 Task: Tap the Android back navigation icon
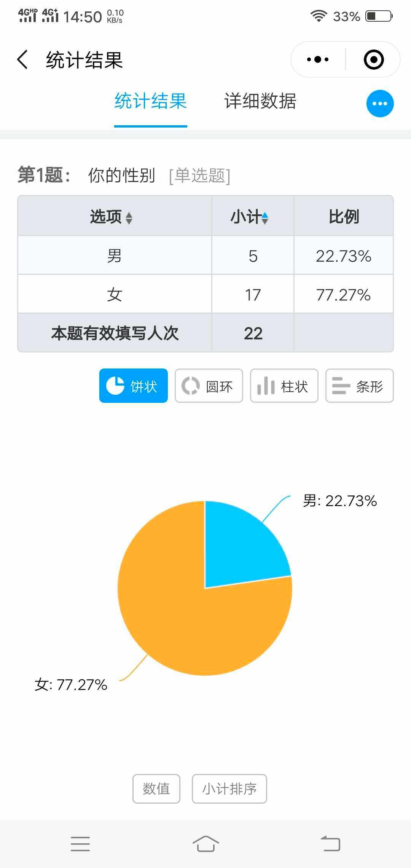(x=330, y=844)
